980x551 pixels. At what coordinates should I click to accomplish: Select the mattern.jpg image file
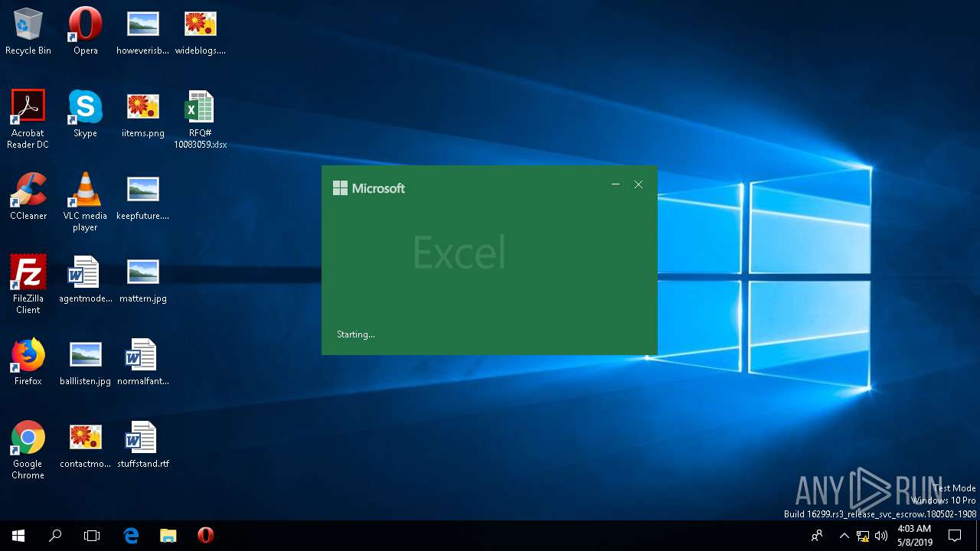(142, 279)
